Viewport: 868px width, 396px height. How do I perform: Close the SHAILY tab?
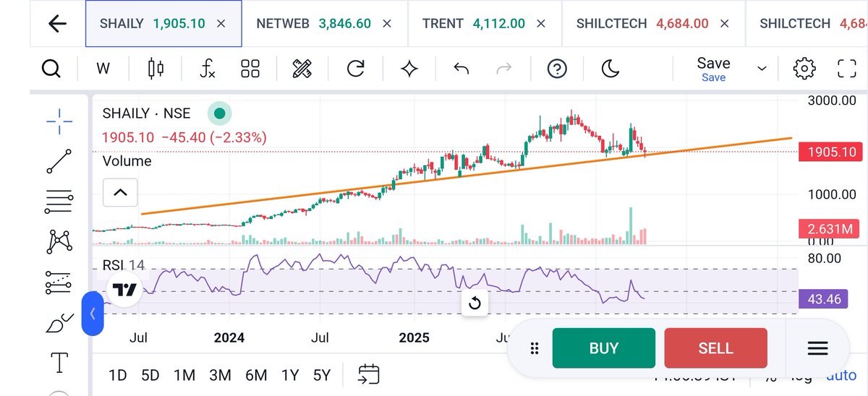pyautogui.click(x=221, y=23)
